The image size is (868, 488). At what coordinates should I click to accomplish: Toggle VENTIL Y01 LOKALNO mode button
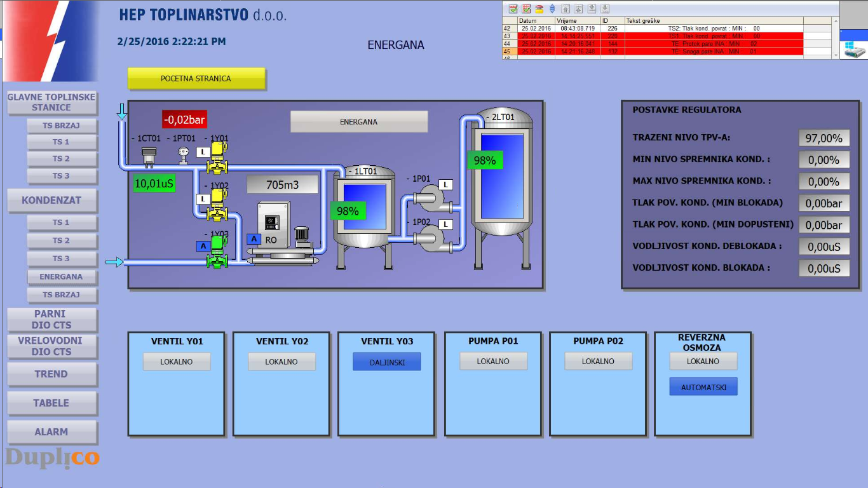pyautogui.click(x=177, y=362)
